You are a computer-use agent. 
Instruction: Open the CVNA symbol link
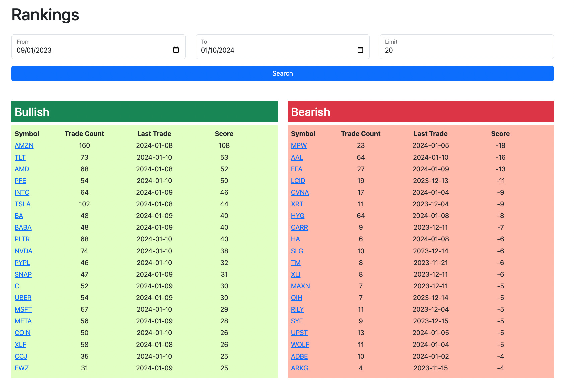pos(300,192)
